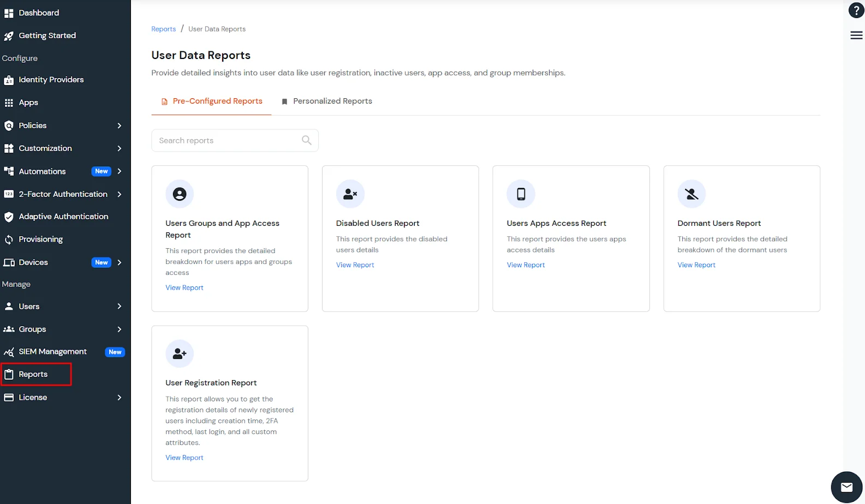865x504 pixels.
Task: Open SIEM Management menu item
Action: 52,352
